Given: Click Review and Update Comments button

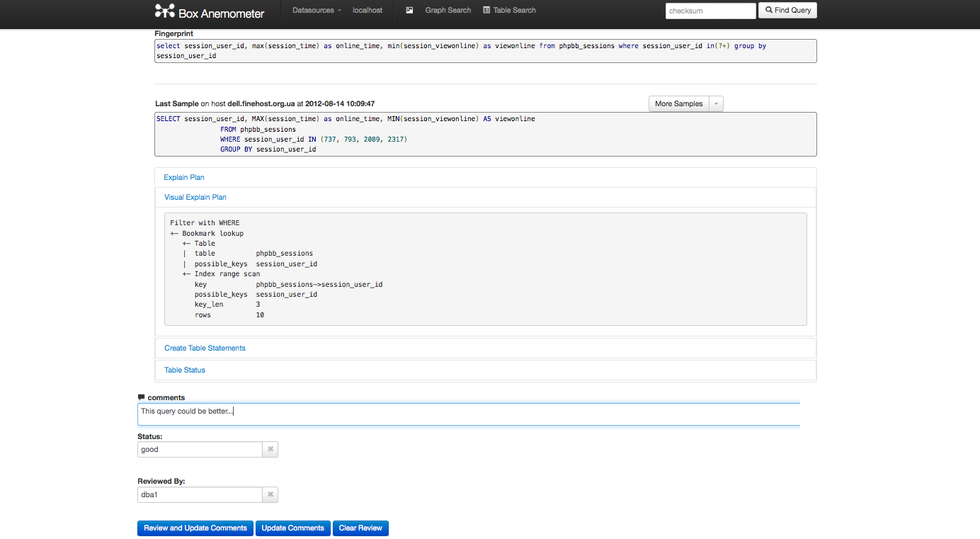Looking at the screenshot, I should point(195,528).
